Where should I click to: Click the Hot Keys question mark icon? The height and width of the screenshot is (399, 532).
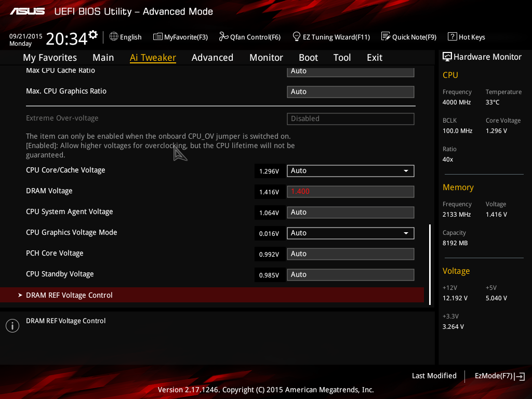(x=453, y=36)
